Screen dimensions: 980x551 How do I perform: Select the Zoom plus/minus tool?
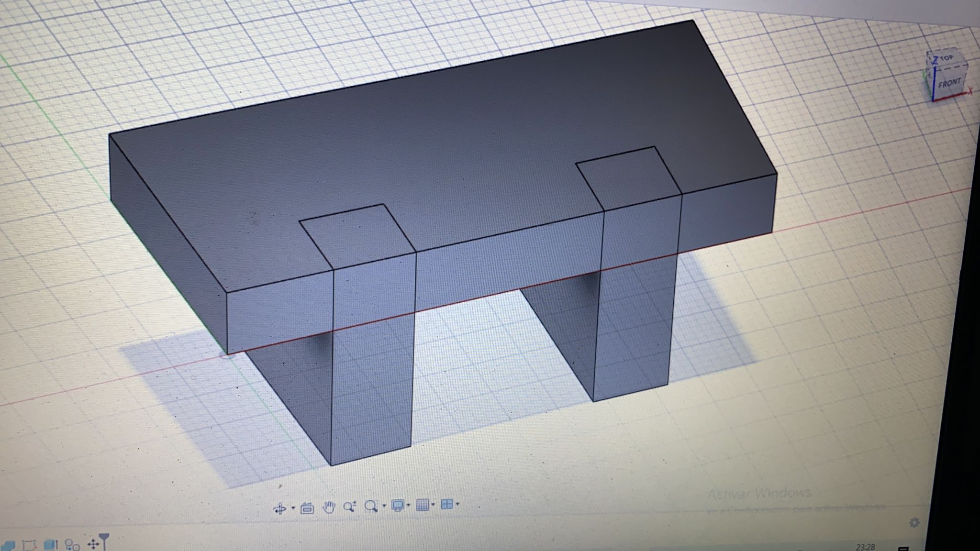point(349,507)
